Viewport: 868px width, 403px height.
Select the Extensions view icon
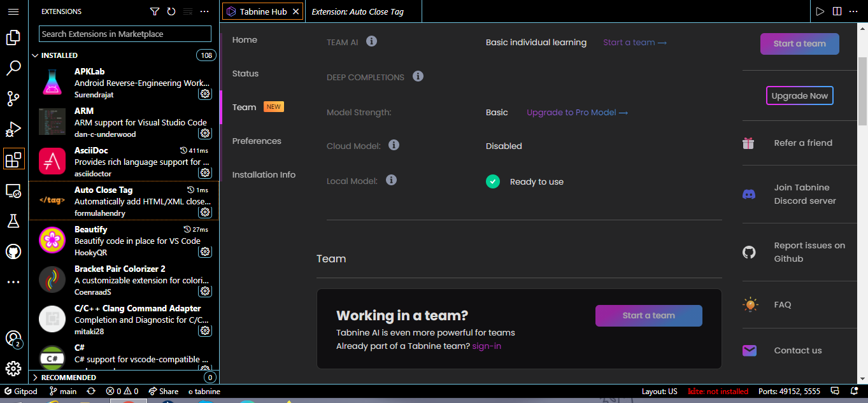tap(13, 159)
